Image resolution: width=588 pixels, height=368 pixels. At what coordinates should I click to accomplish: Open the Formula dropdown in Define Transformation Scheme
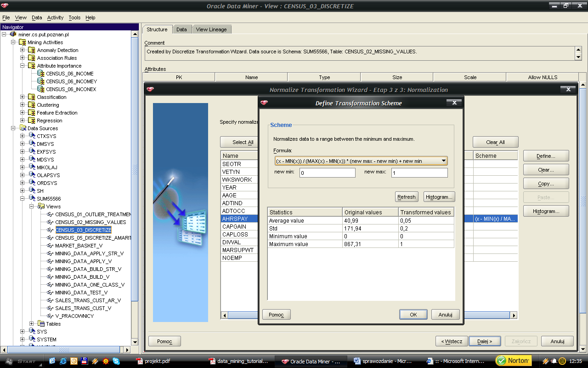coord(443,161)
